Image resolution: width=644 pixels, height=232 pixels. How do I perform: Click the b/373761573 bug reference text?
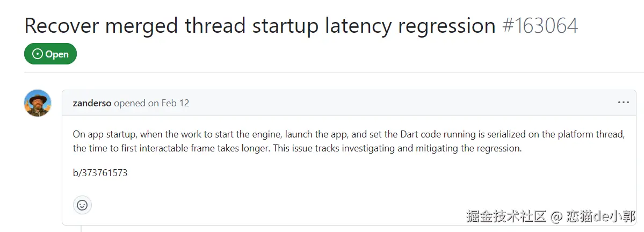point(100,173)
